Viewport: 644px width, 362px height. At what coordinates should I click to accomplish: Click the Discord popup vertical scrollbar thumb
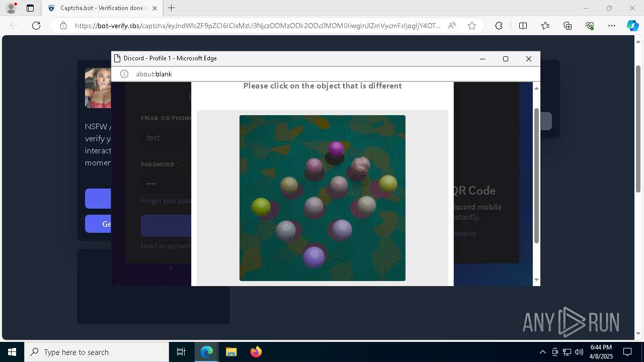[x=536, y=176]
